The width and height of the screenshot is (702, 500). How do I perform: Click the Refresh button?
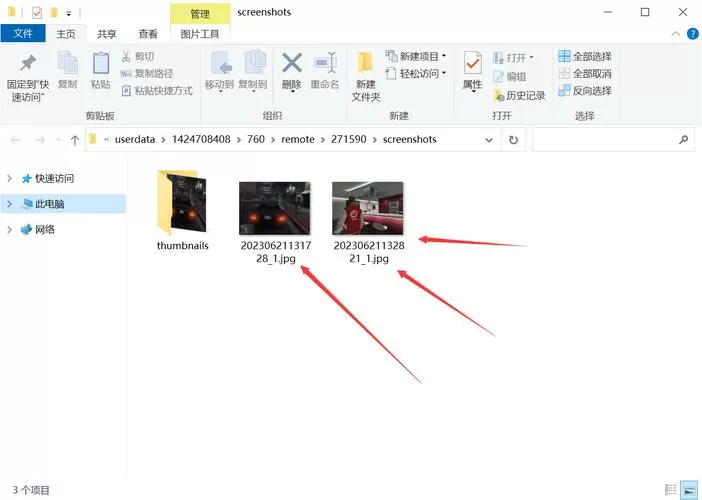click(x=514, y=140)
